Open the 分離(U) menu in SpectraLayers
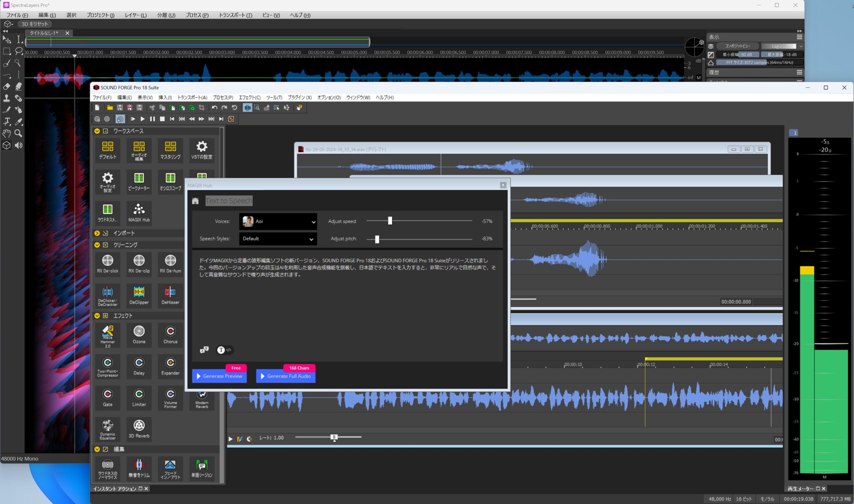 (x=166, y=15)
